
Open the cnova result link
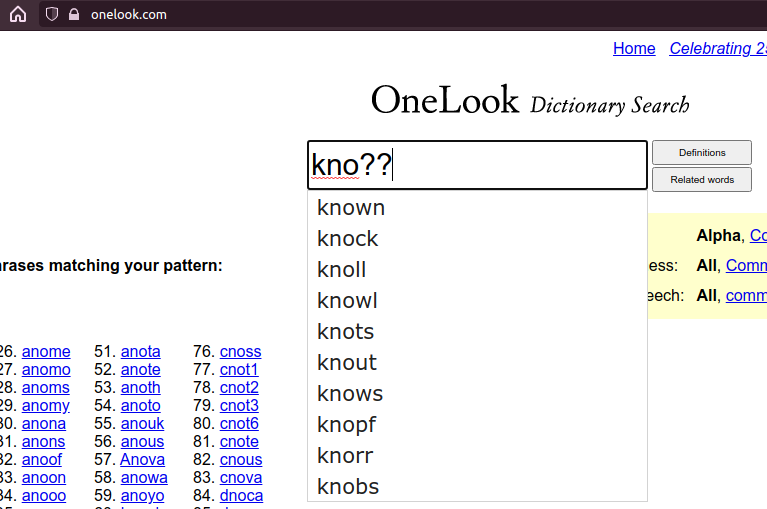pos(241,478)
